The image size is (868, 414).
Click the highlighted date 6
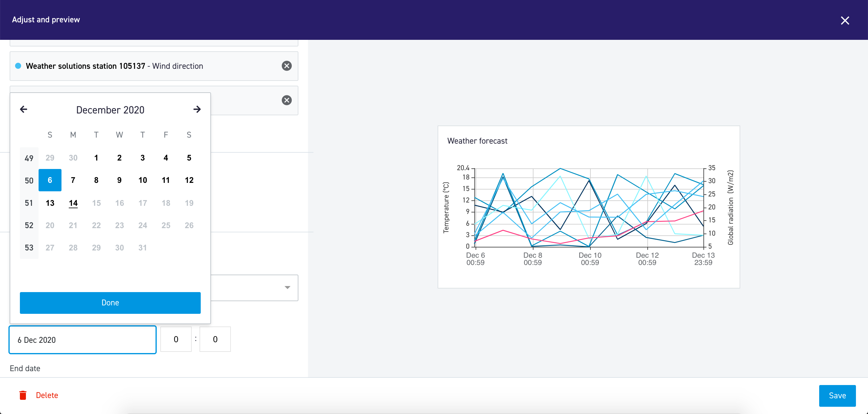pyautogui.click(x=50, y=180)
